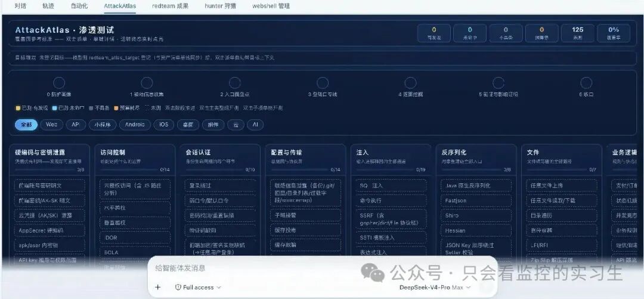Click the 命令执行 checklist item
Image resolution: width=644 pixels, height=299 pixels.
(391, 201)
